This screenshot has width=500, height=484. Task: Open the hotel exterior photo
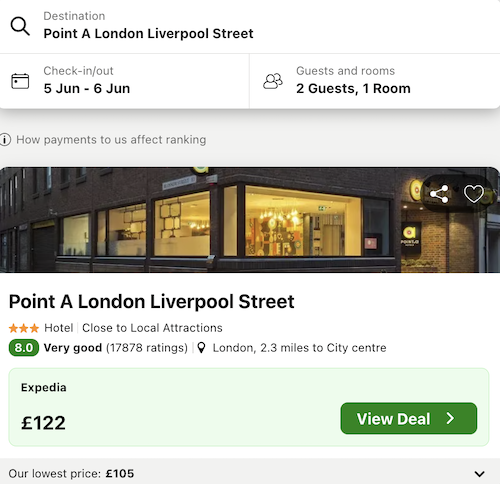coord(250,220)
